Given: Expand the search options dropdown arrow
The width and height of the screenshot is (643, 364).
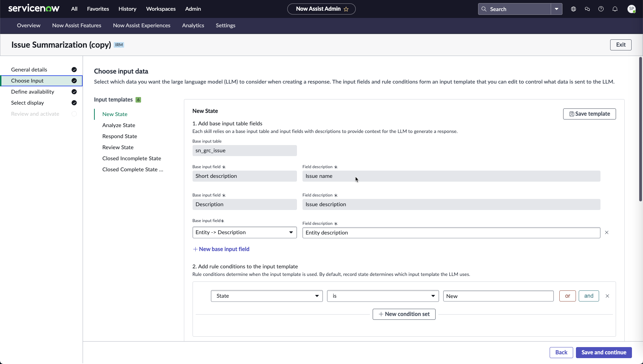Looking at the screenshot, I should coord(557,9).
